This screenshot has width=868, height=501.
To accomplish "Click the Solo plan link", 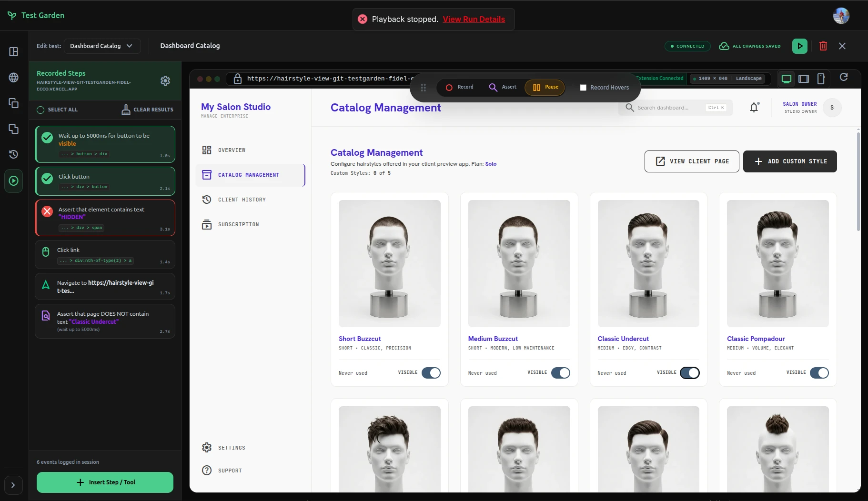I will 491,164.
